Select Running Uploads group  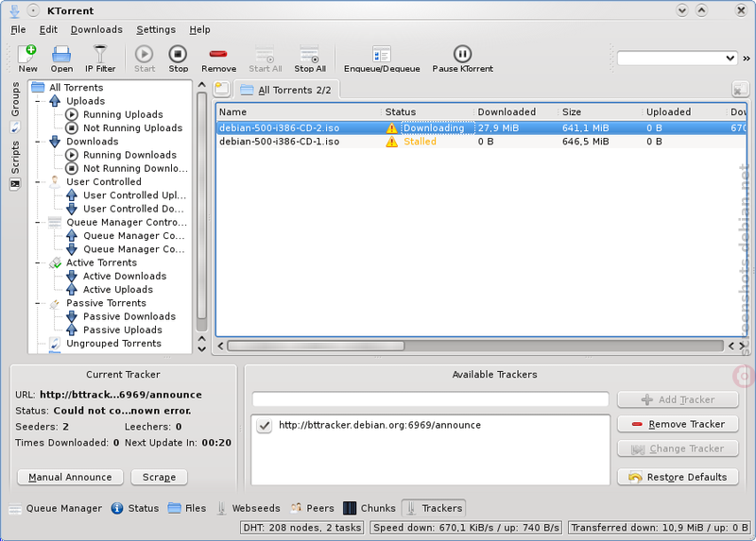click(123, 114)
